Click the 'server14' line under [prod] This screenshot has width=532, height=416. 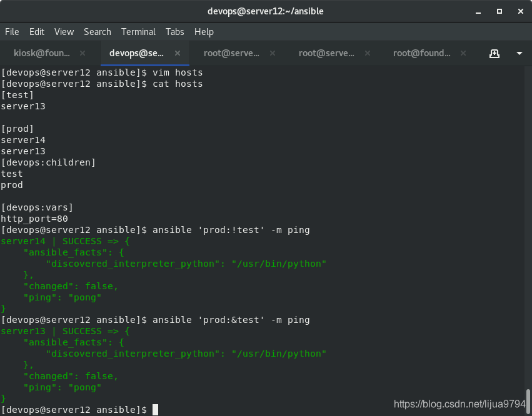click(23, 140)
